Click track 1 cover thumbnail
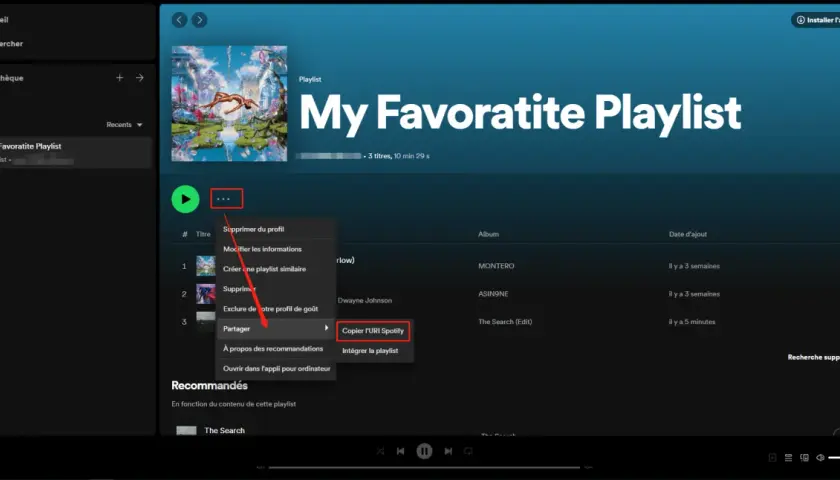 [x=206, y=266]
